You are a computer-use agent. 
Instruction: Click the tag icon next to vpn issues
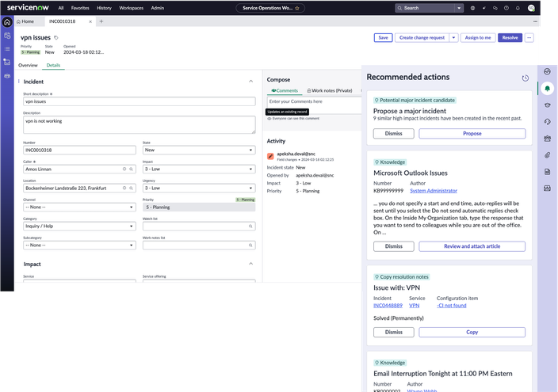click(x=55, y=37)
